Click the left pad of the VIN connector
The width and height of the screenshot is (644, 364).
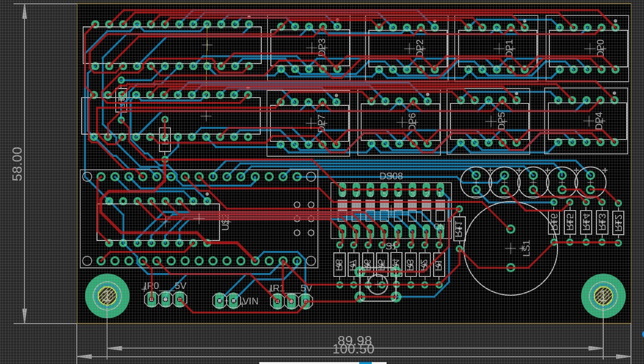click(x=219, y=301)
